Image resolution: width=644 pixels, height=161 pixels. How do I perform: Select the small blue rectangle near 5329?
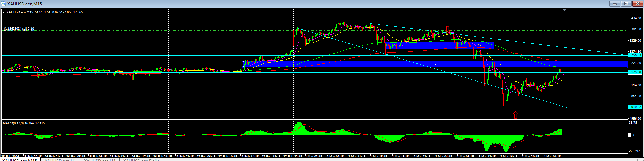pyautogui.click(x=475, y=45)
